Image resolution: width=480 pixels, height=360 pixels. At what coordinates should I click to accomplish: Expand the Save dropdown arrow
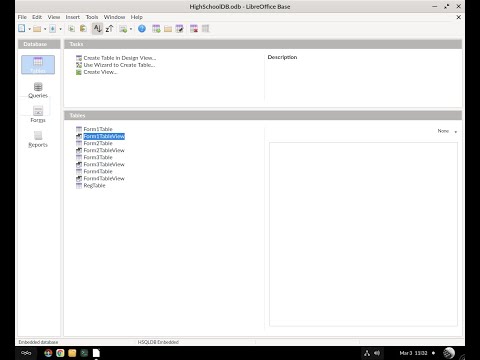[x=60, y=29]
